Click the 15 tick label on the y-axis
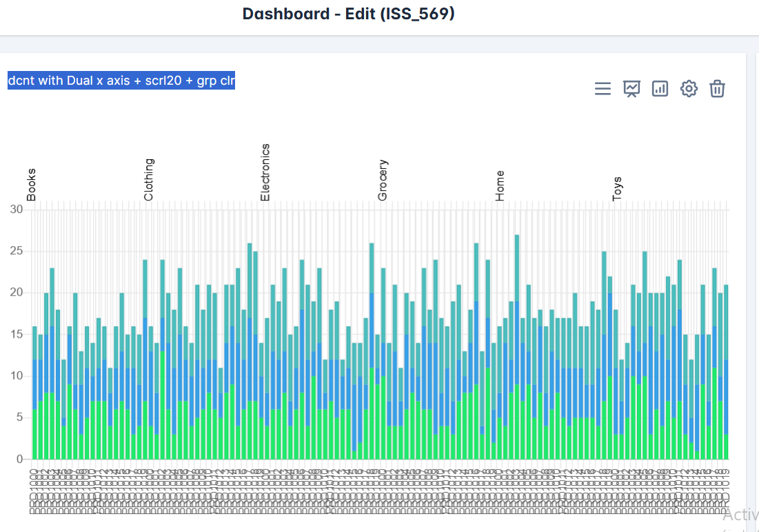 (17, 334)
